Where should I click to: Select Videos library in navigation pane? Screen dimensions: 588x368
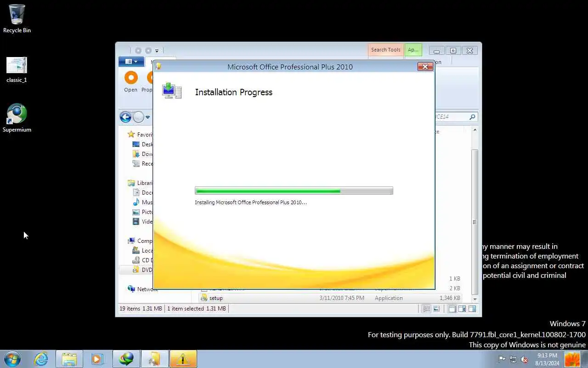pos(142,222)
